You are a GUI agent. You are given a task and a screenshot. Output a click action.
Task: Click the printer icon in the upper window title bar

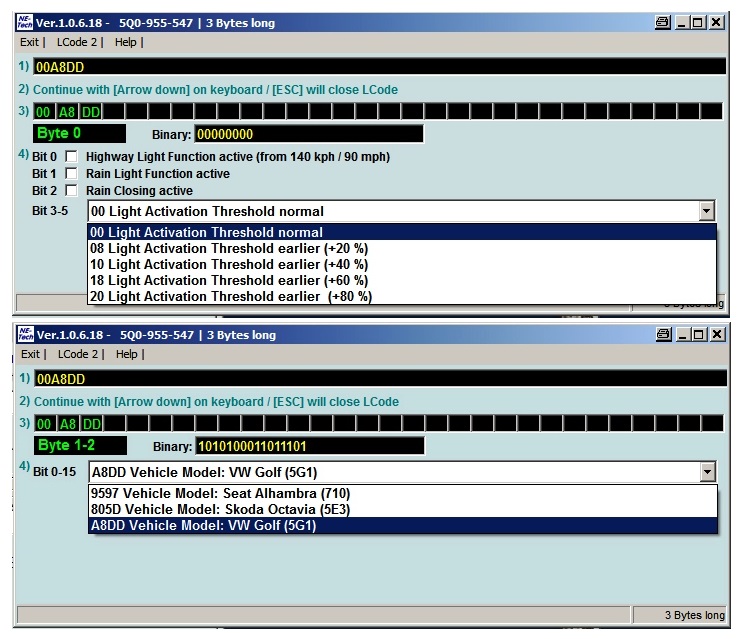tap(662, 22)
